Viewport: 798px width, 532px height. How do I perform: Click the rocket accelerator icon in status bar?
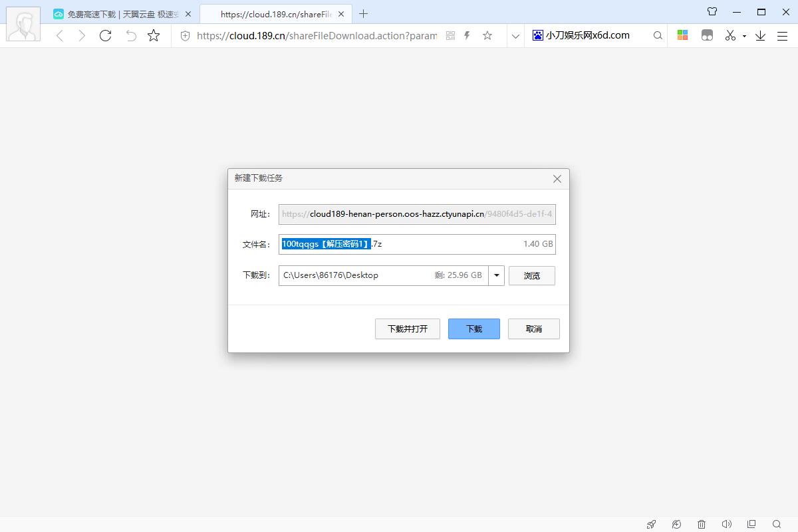[x=651, y=524]
